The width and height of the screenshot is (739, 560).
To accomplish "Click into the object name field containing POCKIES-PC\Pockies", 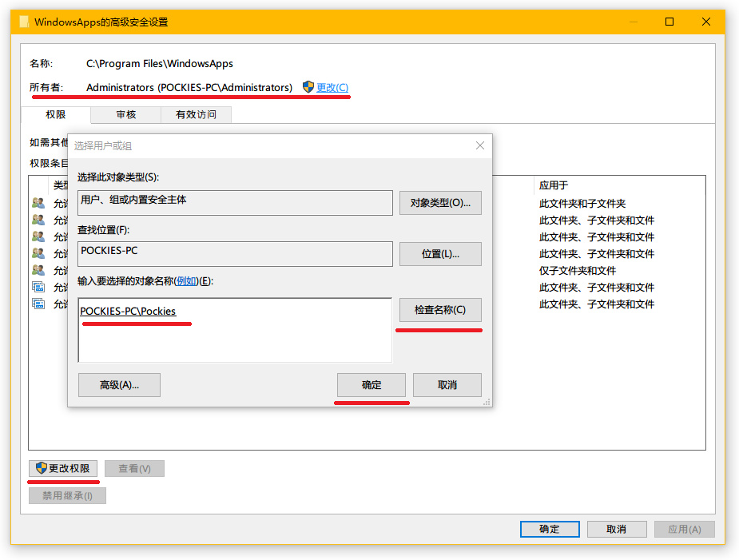I will pos(235,329).
